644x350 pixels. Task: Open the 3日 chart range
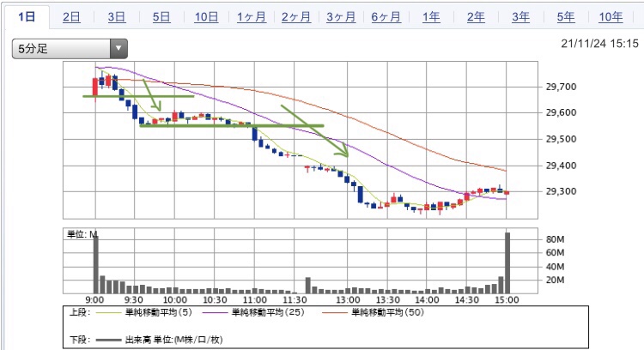pyautogui.click(x=117, y=17)
